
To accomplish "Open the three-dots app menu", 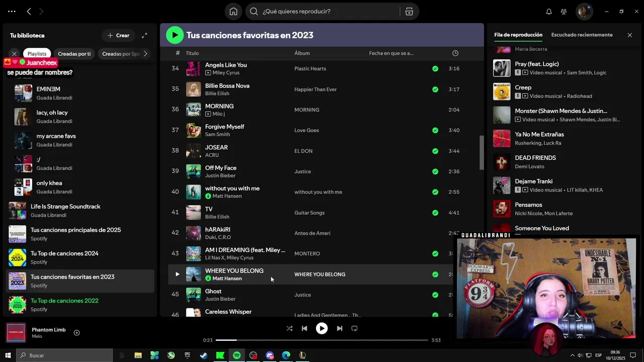I will pyautogui.click(x=12, y=12).
